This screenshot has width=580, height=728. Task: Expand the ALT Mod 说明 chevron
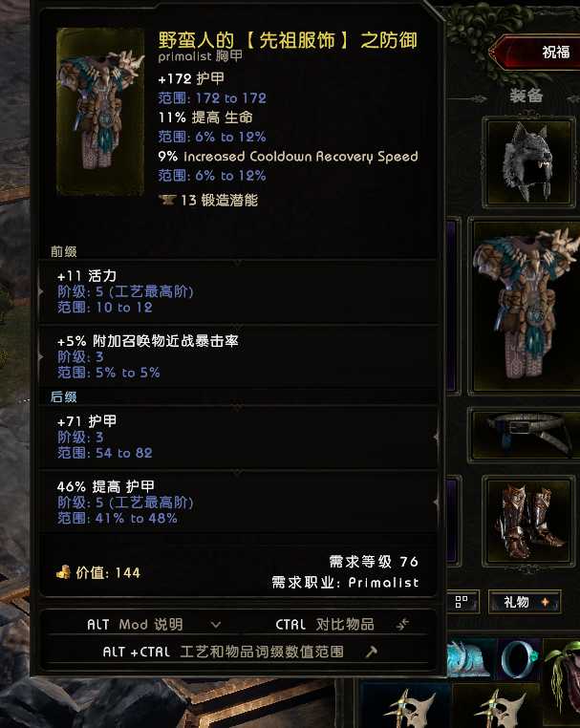215,625
